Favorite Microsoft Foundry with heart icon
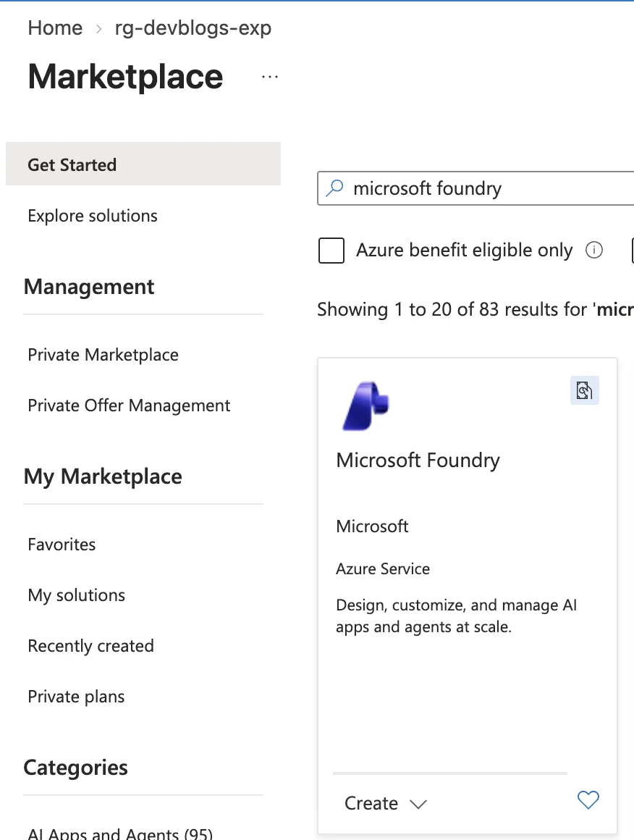This screenshot has height=840, width=634. click(588, 800)
